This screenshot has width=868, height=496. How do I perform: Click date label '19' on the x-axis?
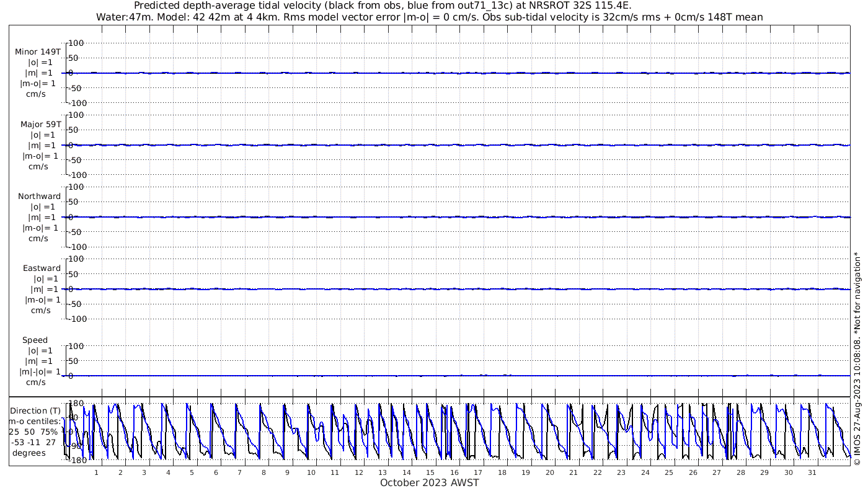[x=526, y=472]
